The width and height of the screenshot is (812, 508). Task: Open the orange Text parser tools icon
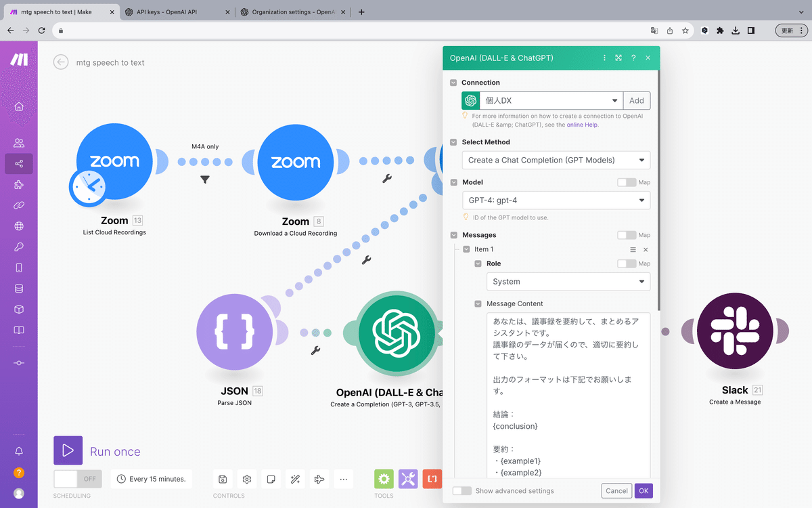tap(432, 479)
